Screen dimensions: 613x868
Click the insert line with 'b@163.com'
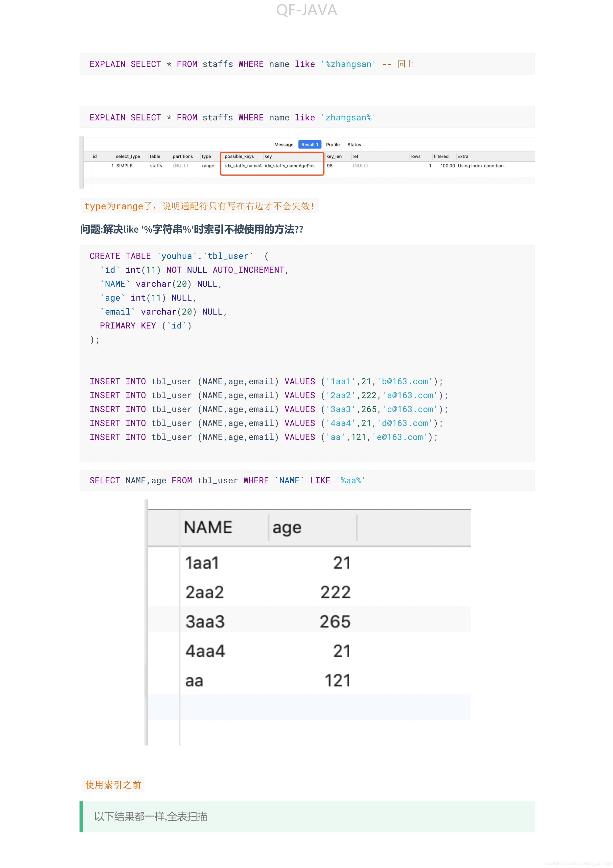coord(266,381)
